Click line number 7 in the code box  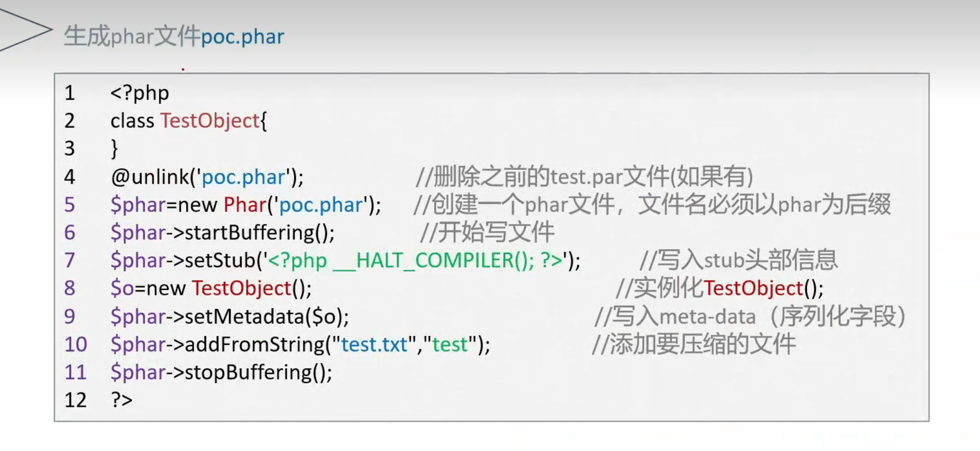tap(70, 260)
